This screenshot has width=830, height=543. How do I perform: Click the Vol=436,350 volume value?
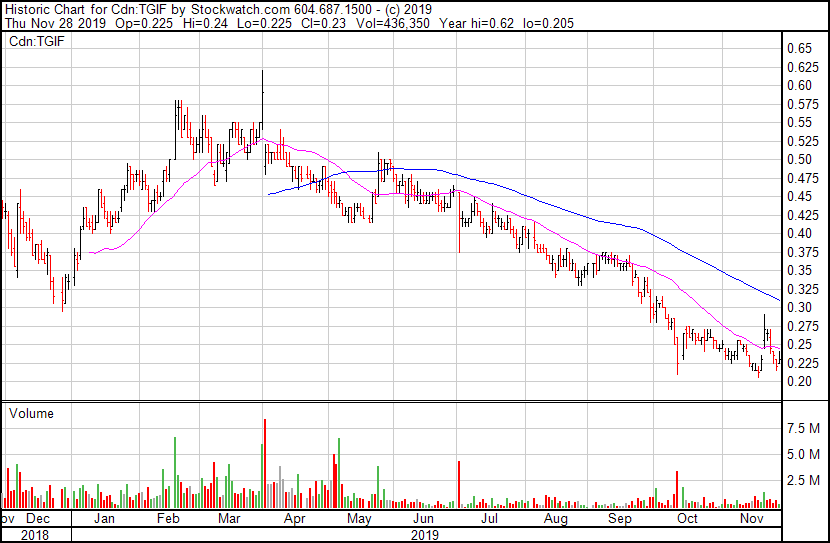pyautogui.click(x=393, y=23)
